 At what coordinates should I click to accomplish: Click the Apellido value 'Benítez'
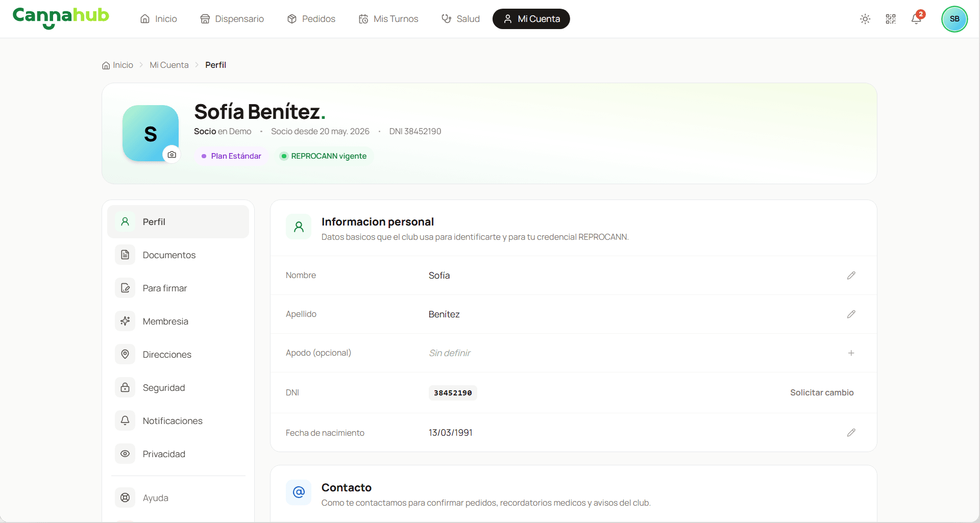[444, 314]
